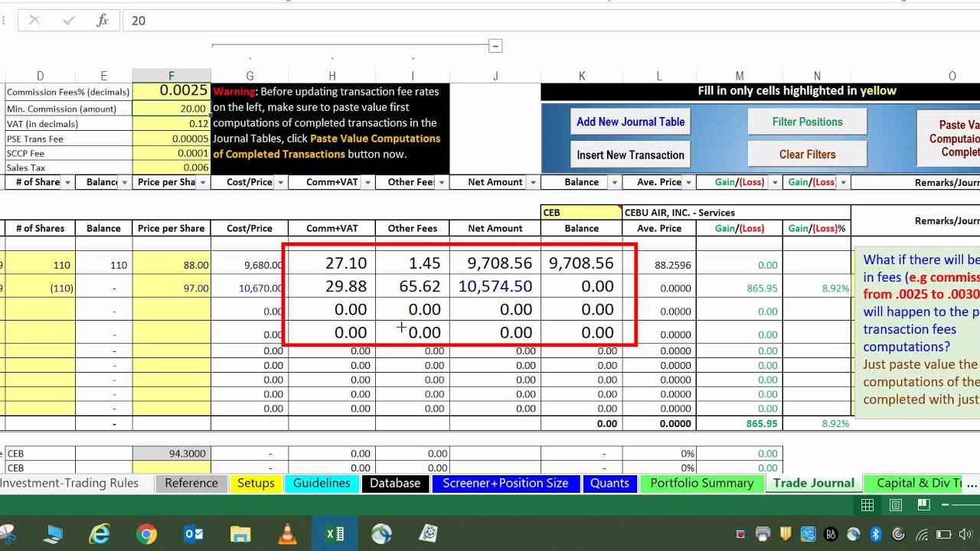Open the Ave. Price filter dropdown
The image size is (980, 551).
pos(688,182)
